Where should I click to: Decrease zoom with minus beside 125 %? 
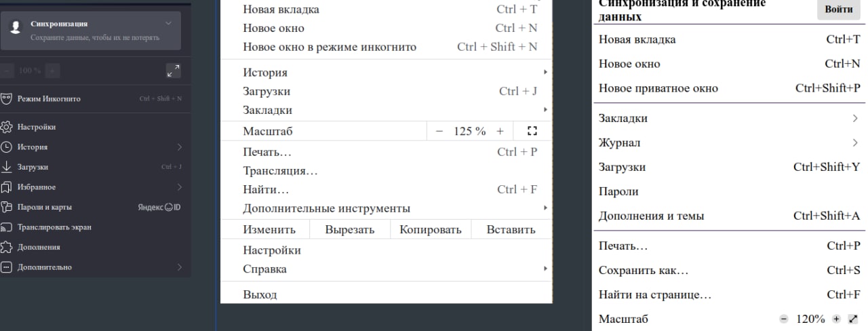pos(439,131)
